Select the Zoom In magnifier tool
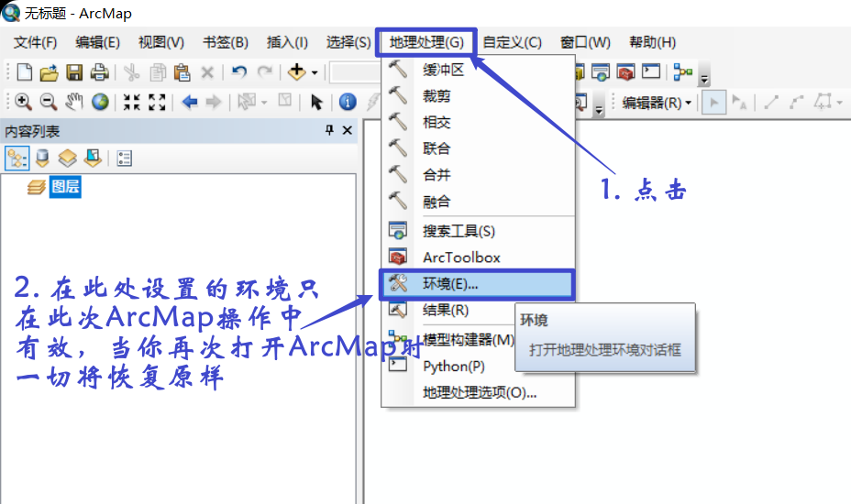851x504 pixels. coord(23,102)
